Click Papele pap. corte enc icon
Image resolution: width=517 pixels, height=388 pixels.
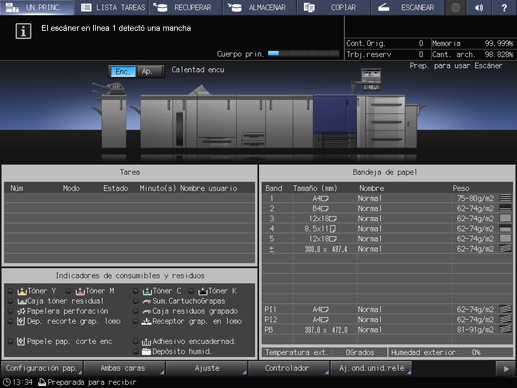tap(21, 341)
